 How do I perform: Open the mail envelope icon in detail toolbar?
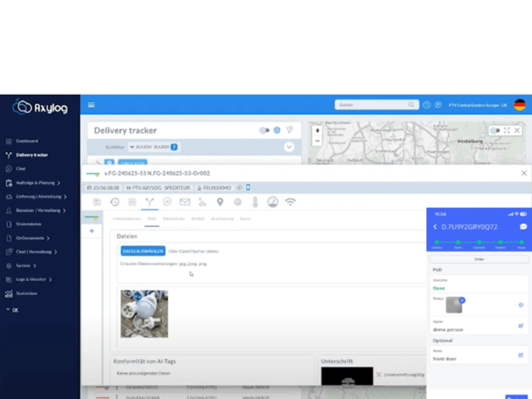(x=185, y=202)
